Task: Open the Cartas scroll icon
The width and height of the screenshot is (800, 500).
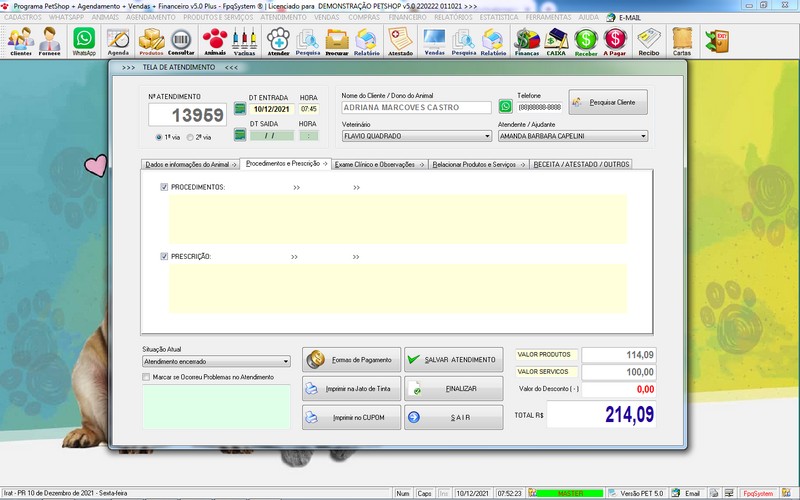Action: [682, 41]
